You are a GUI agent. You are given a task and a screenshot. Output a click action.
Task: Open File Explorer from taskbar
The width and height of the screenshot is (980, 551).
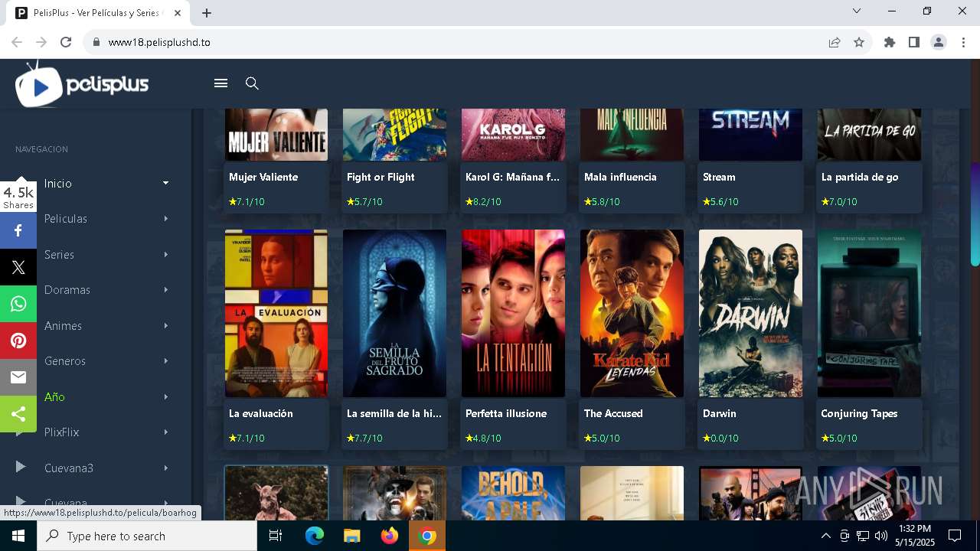351,536
